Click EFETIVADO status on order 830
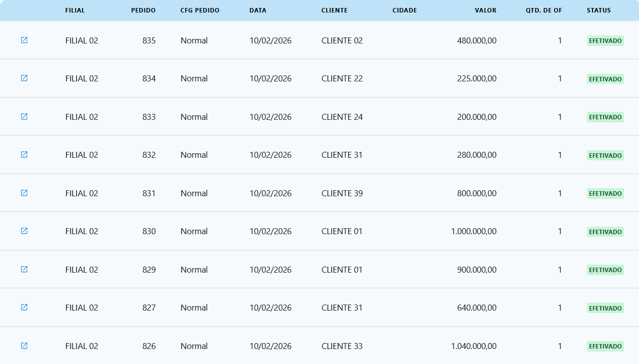This screenshot has height=364, width=639. click(x=605, y=232)
